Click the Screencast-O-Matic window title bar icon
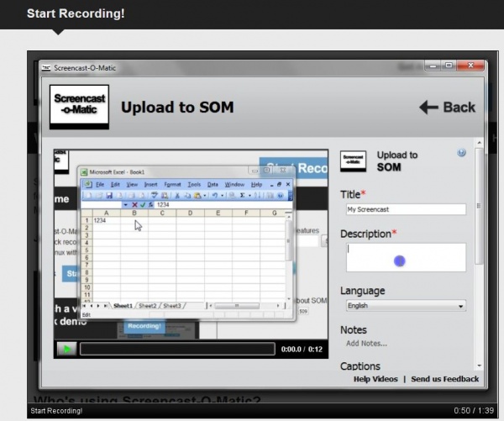This screenshot has width=504, height=421. pos(46,68)
